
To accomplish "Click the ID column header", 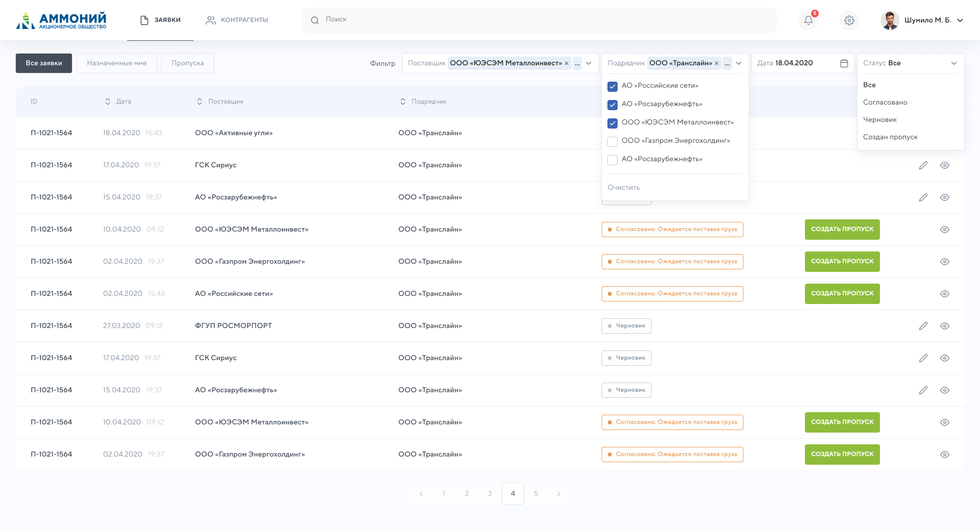I will (34, 102).
